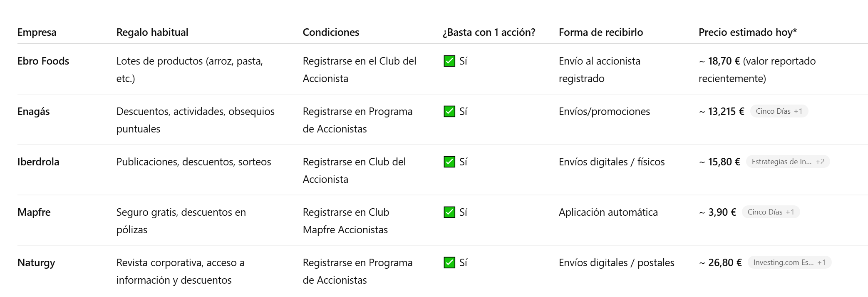Click the Aplicación automática cell for Mapfre

(608, 212)
